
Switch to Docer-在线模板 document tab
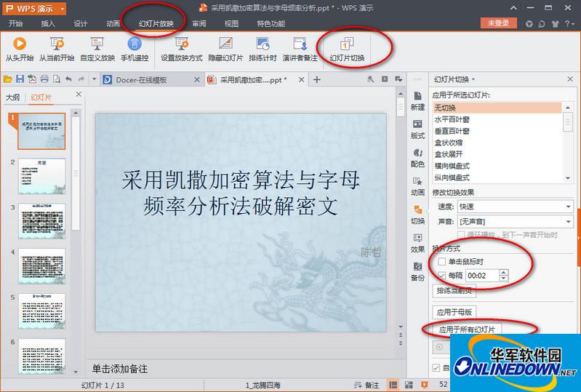141,80
